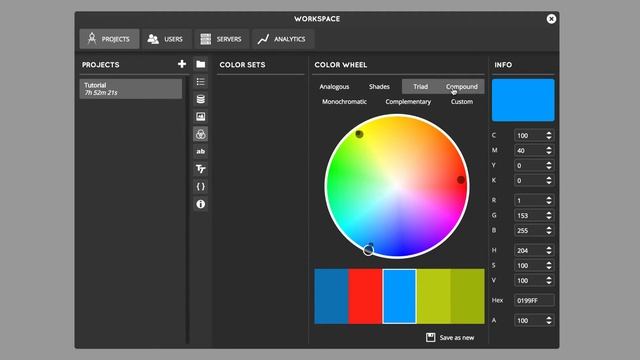Select the Monochromatic color scheme
Viewport: 640px width, 360px height.
[x=344, y=102]
